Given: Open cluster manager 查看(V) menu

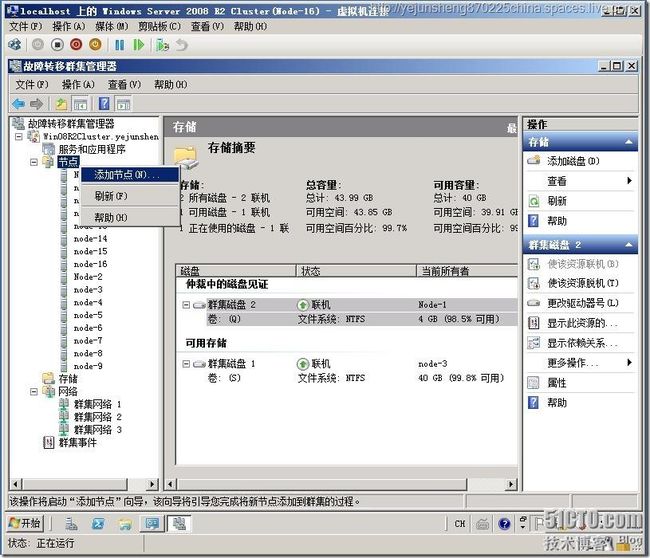Looking at the screenshot, I should click(124, 85).
